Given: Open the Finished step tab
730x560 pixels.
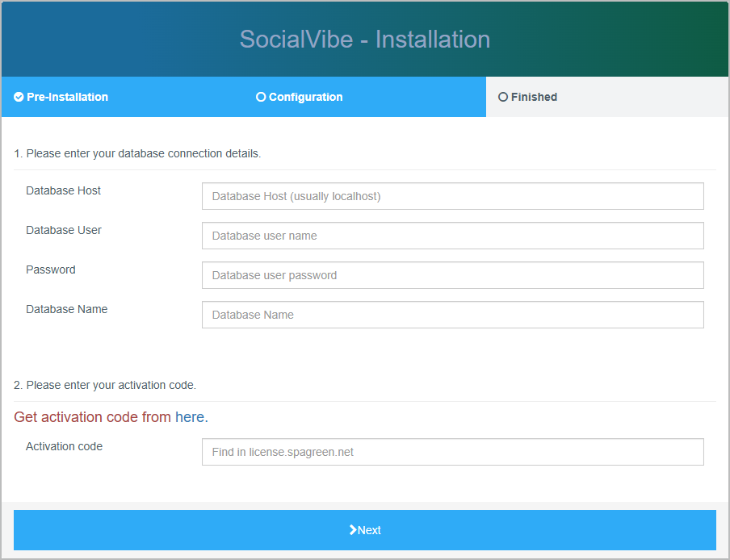Looking at the screenshot, I should tap(607, 97).
